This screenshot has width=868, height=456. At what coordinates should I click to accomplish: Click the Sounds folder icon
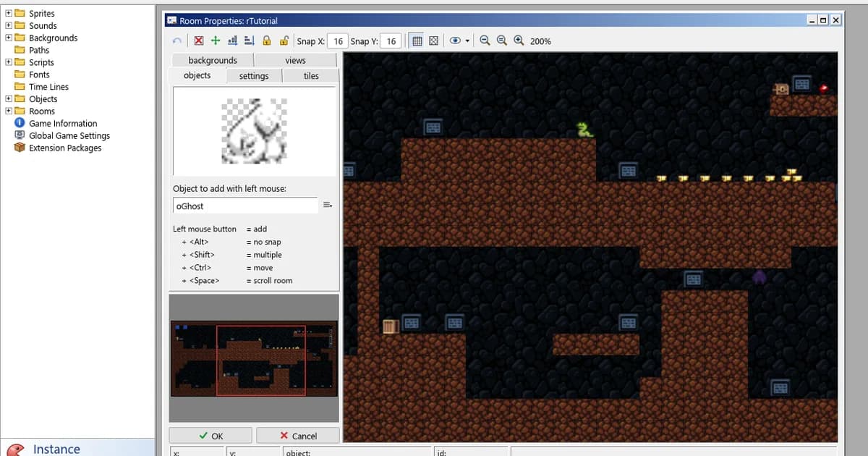click(x=20, y=25)
